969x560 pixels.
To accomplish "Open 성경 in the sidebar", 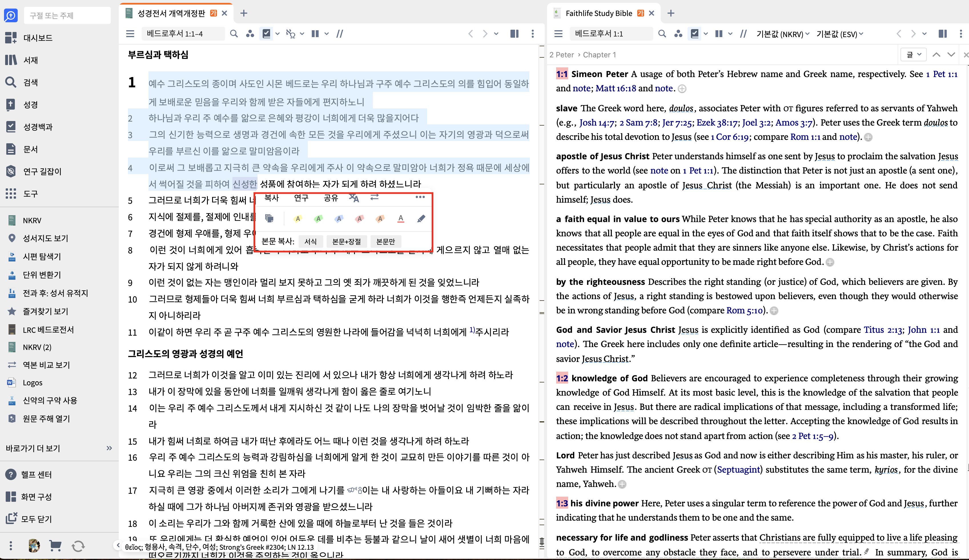I will click(21, 104).
